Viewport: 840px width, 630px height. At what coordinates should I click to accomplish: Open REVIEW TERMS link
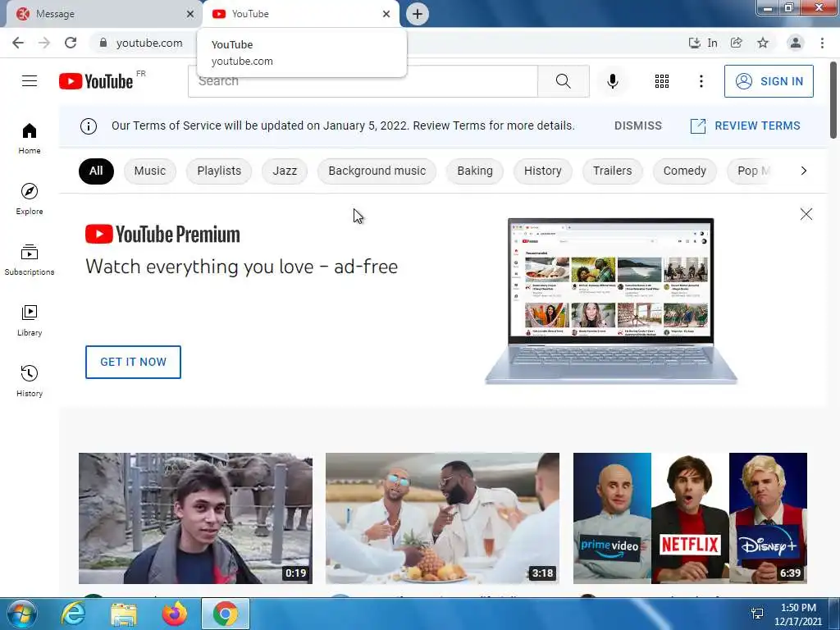pos(745,126)
